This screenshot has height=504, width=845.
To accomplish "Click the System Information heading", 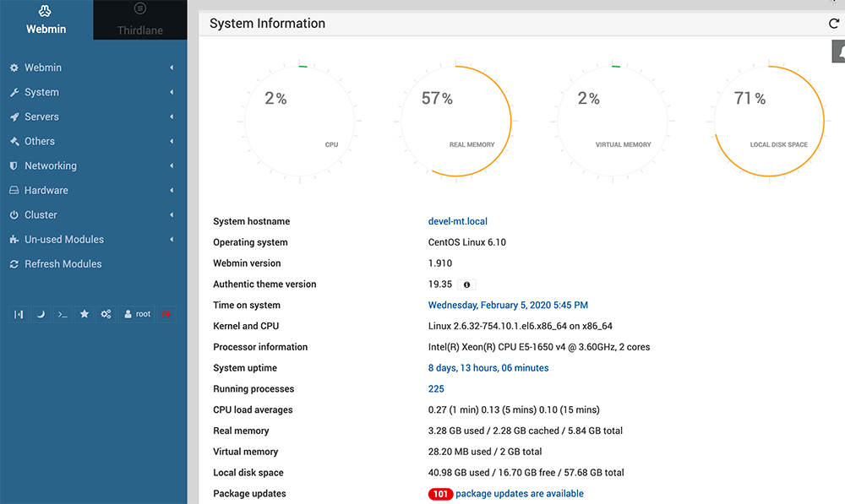I will (x=267, y=24).
